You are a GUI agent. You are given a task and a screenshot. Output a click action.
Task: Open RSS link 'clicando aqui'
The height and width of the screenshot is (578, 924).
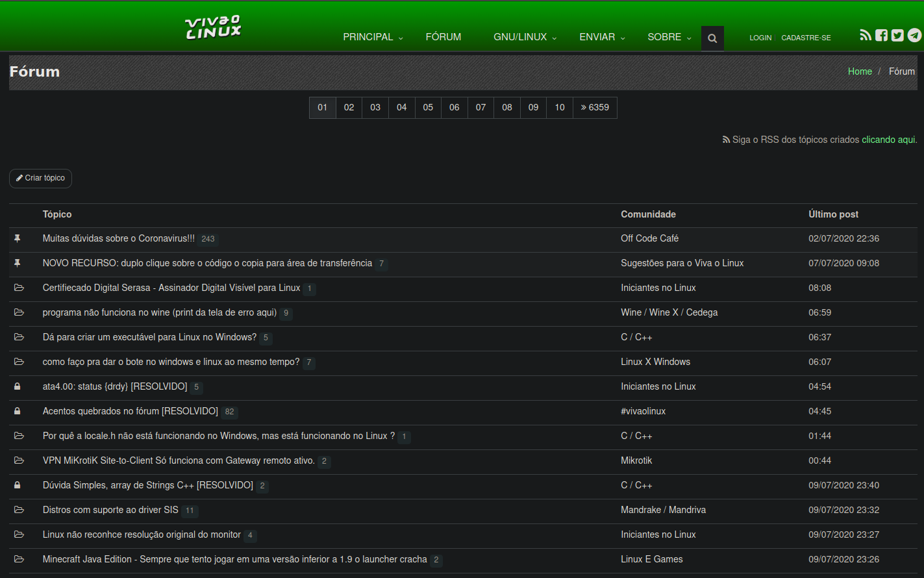(888, 140)
